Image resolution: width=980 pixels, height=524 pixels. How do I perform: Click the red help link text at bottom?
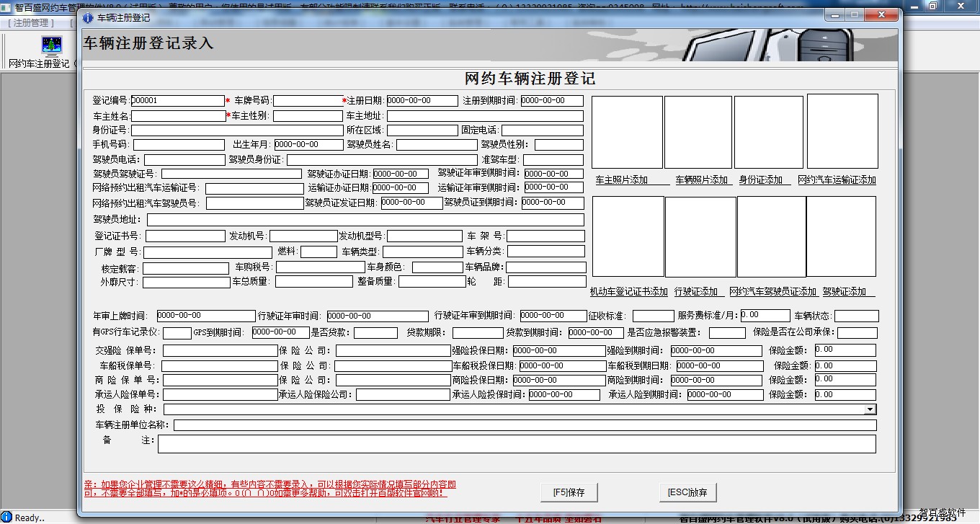270,488
